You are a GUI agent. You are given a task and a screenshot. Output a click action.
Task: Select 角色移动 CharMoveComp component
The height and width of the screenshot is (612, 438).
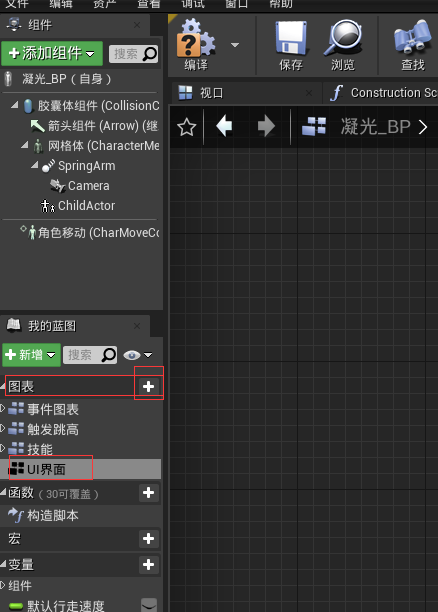(x=90, y=233)
